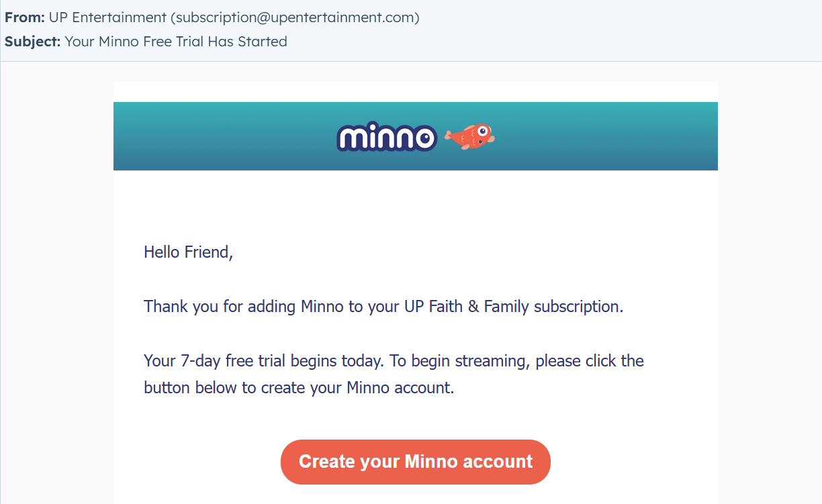
Task: Click the teal banner right of the fish
Action: [604, 136]
